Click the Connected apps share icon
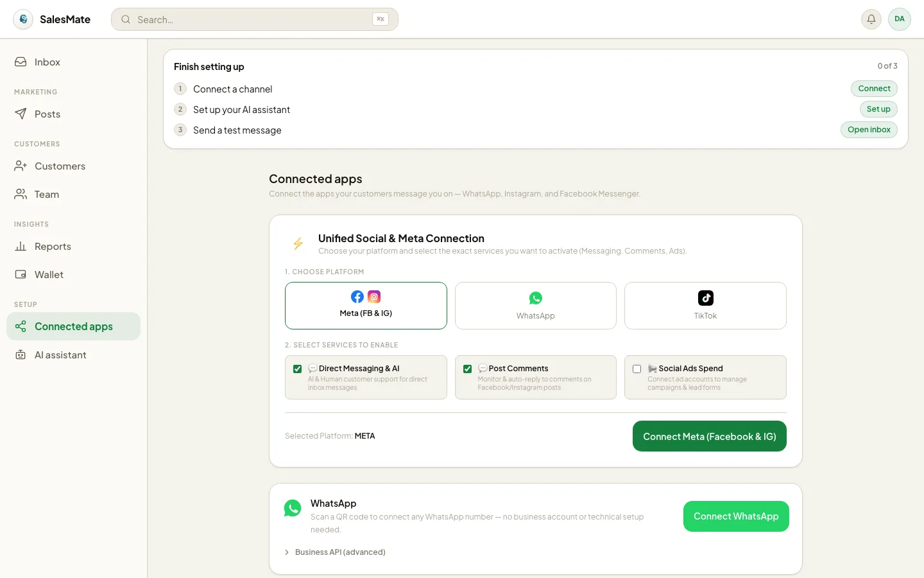924x578 pixels. [x=21, y=326]
